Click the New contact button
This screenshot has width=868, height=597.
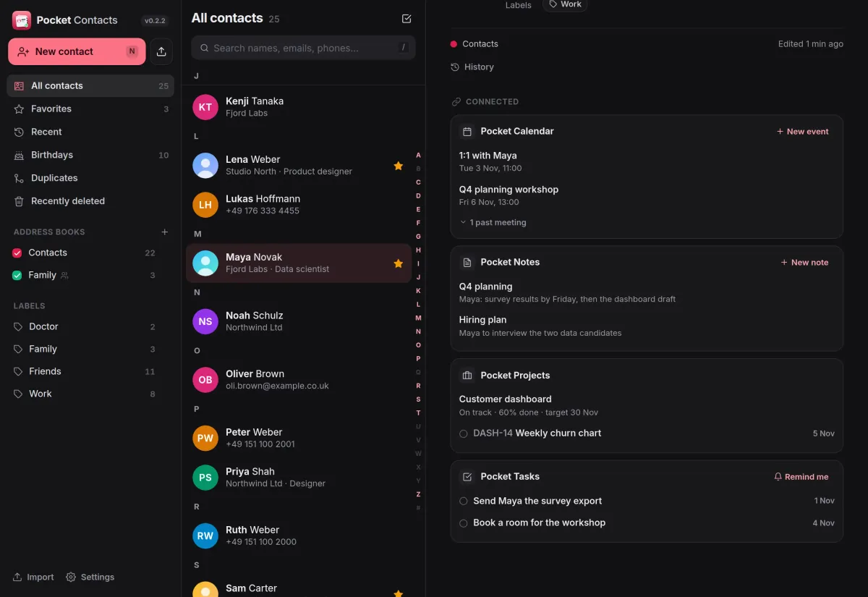click(77, 51)
